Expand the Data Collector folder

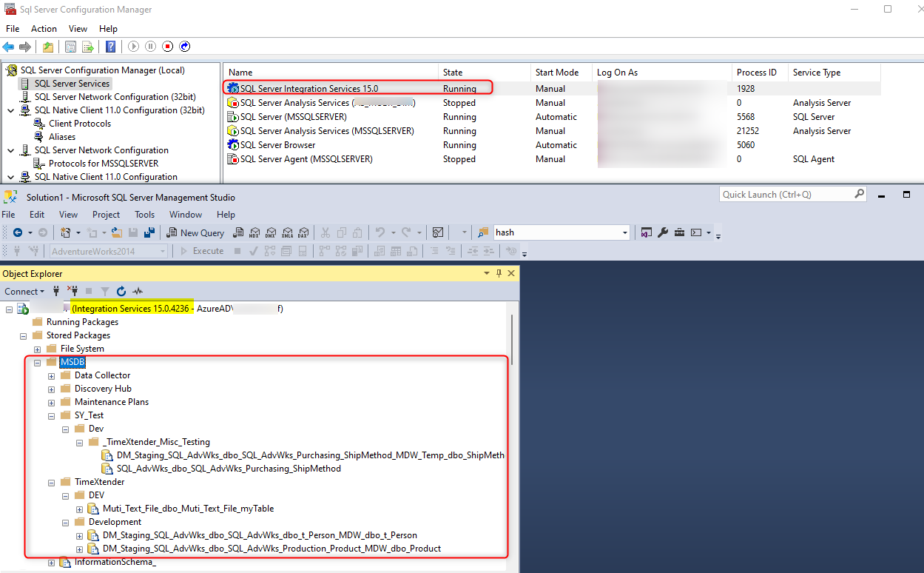point(51,375)
